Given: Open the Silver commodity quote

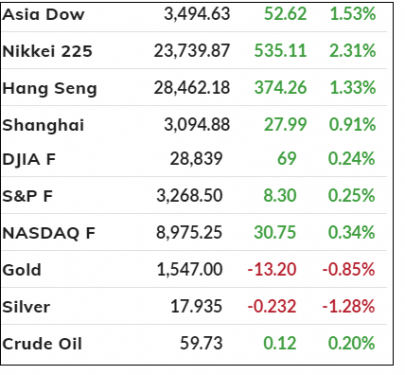Looking at the screenshot, I should point(26,307).
